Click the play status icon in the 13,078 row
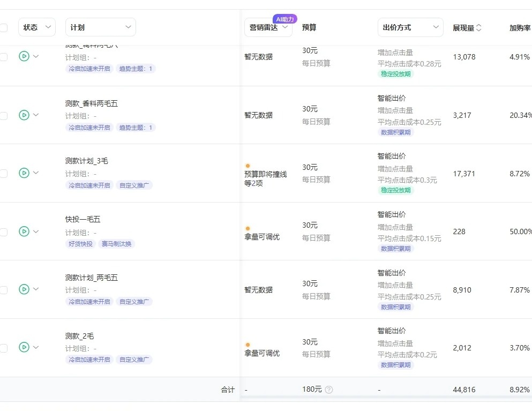This screenshot has width=532, height=411. click(x=24, y=56)
